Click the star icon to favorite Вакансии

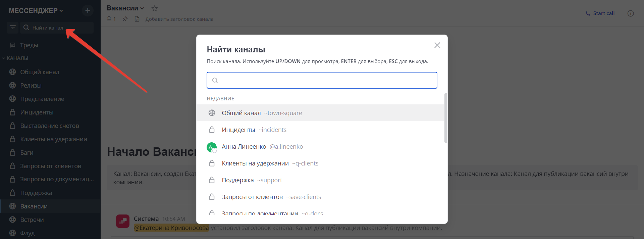[x=154, y=8]
